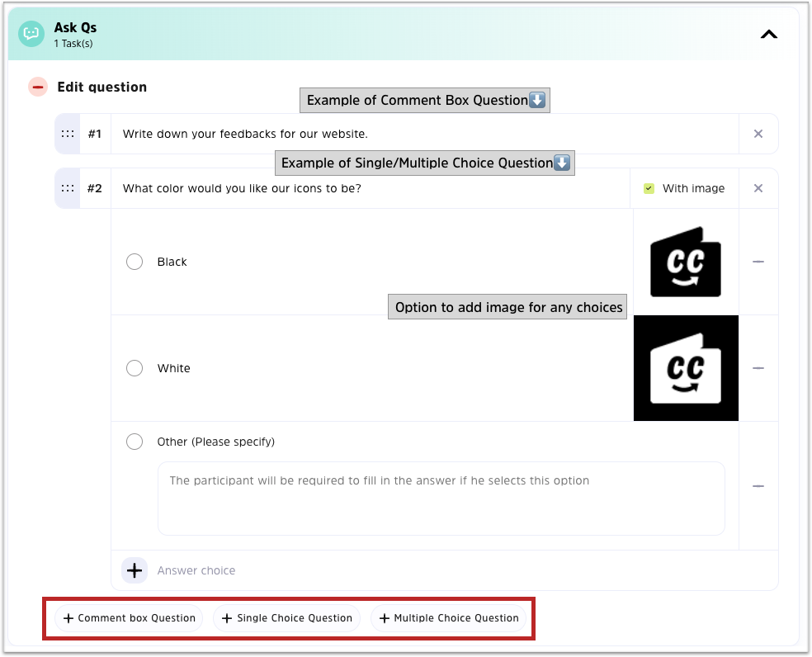Viewport: 812px width, 657px height.
Task: Click the red minus beside Edit question
Action: click(38, 87)
